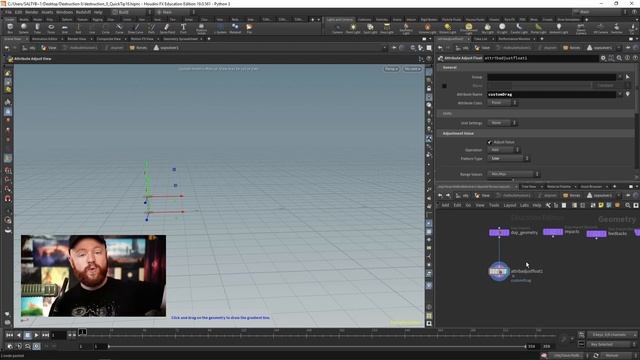Jump to first frame in playbar
The height and width of the screenshot is (360, 640).
pos(9,335)
